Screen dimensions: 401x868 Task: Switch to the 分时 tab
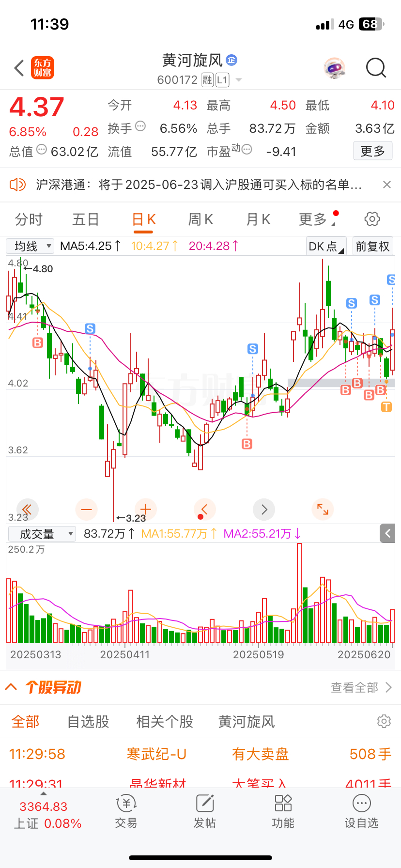click(x=29, y=219)
